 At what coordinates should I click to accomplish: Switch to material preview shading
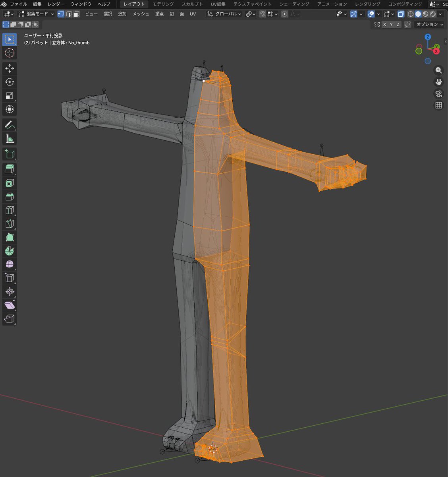pos(425,14)
